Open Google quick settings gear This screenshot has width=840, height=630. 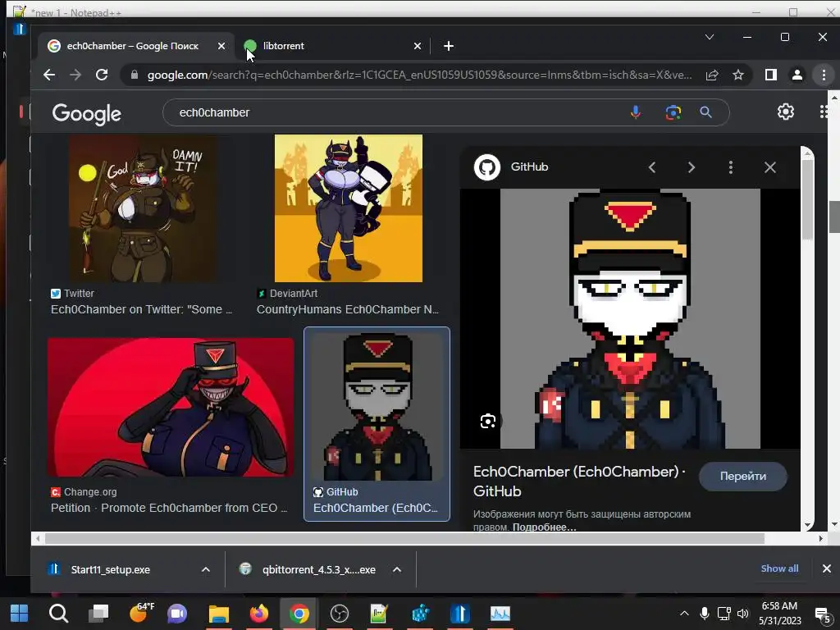(x=786, y=112)
